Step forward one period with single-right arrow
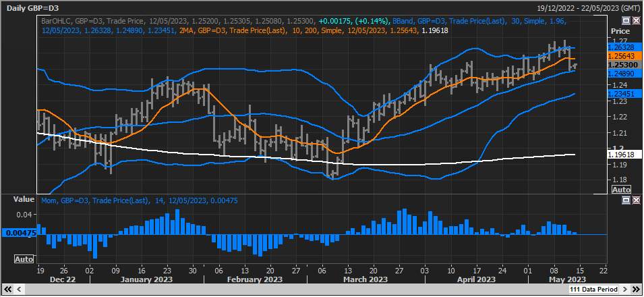 tap(625, 290)
